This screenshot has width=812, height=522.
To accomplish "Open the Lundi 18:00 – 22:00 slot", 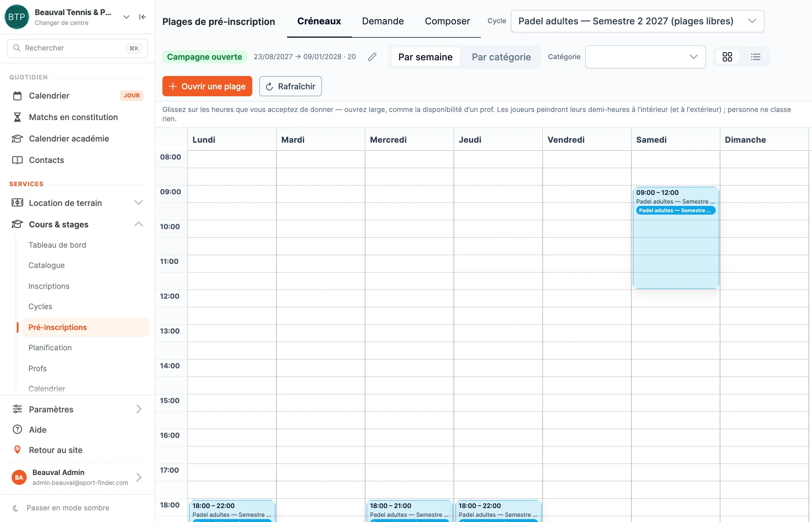I will (x=232, y=511).
